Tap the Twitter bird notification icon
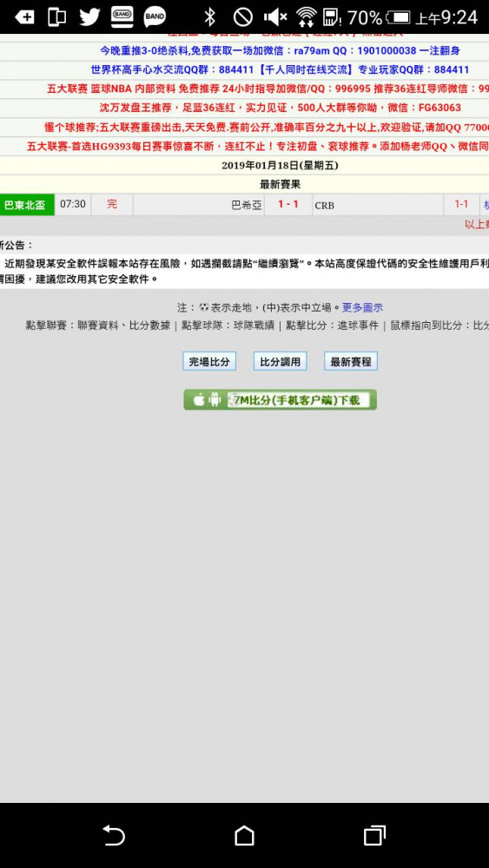Screen dimensions: 489x868 (x=89, y=17)
